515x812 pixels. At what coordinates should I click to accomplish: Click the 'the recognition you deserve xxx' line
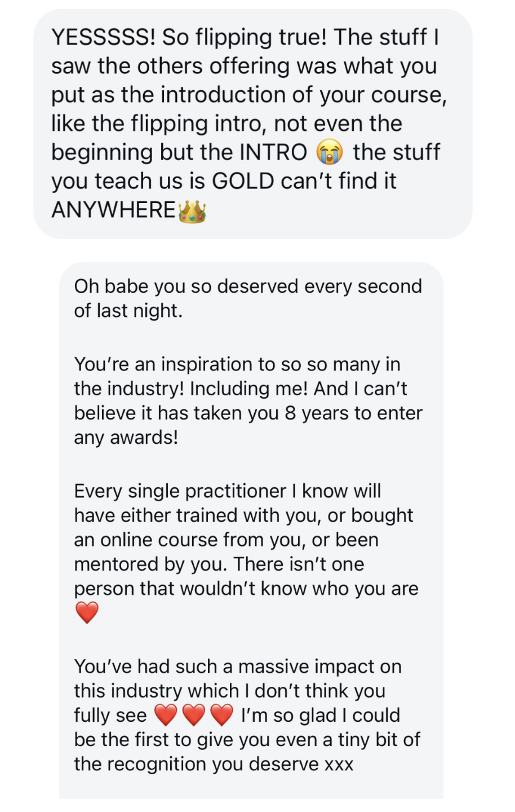(214, 764)
